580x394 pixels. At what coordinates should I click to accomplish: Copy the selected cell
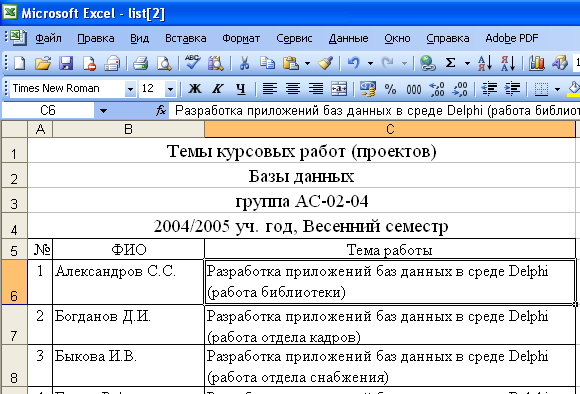(x=267, y=63)
